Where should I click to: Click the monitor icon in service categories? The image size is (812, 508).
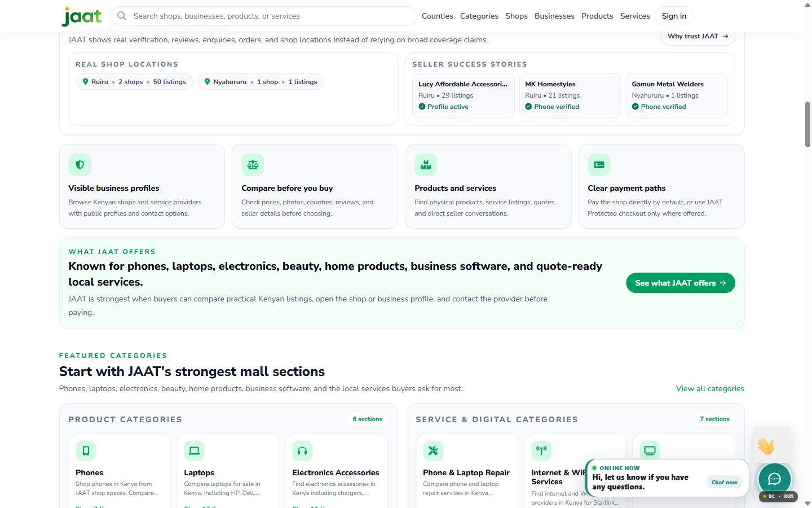coord(650,450)
